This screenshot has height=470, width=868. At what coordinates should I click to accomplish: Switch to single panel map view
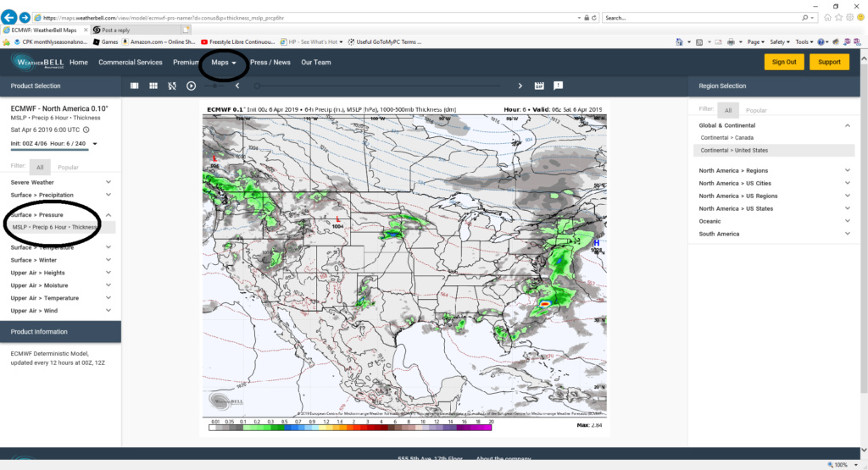(x=134, y=86)
